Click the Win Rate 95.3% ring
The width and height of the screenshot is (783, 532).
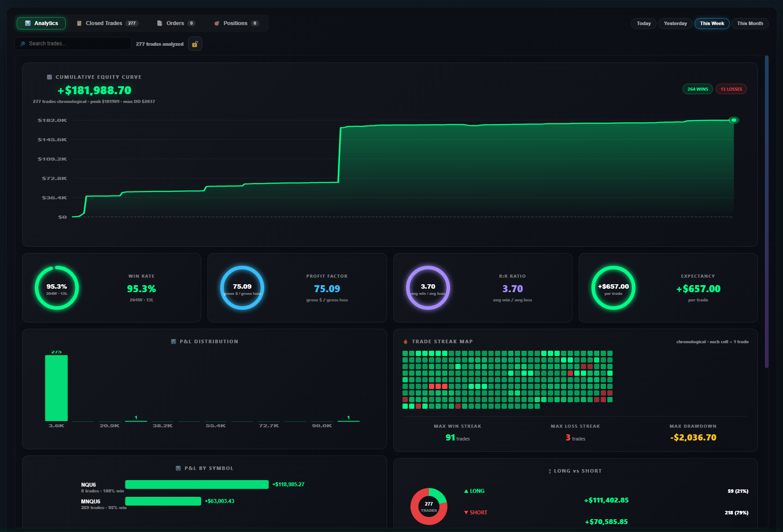[x=57, y=288]
